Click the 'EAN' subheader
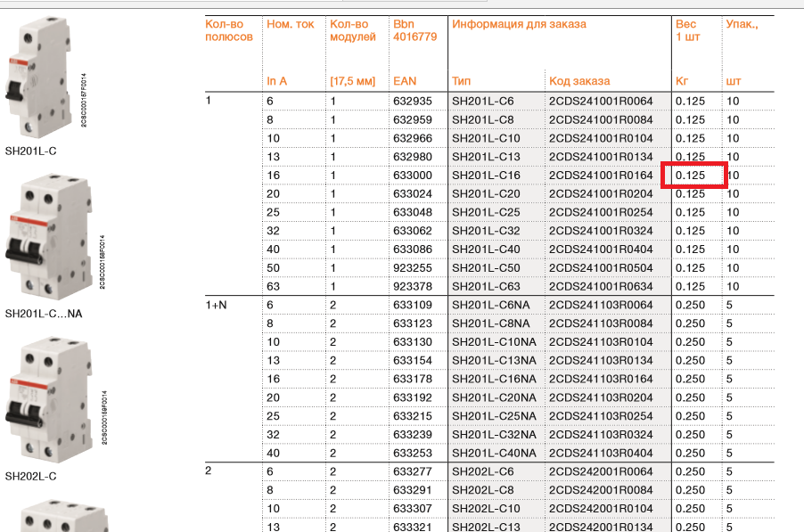The height and width of the screenshot is (532, 804). point(405,81)
